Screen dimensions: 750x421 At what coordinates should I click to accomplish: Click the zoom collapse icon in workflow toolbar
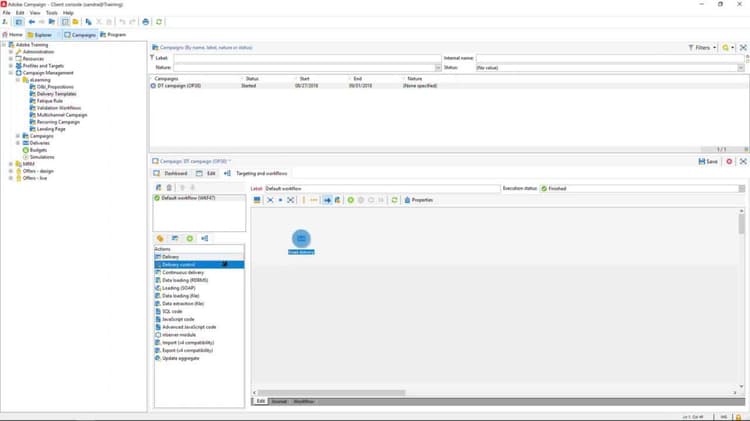point(270,200)
